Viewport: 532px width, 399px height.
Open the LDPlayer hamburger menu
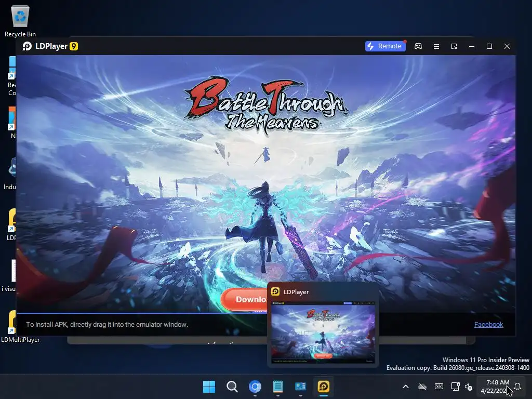coord(436,46)
